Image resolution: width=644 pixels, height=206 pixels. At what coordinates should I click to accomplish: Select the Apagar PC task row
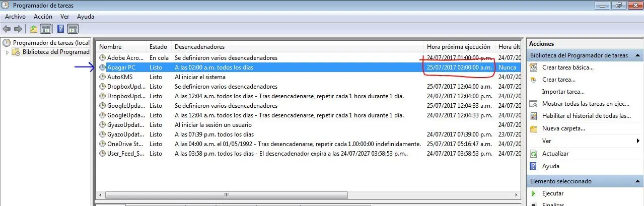coord(309,67)
